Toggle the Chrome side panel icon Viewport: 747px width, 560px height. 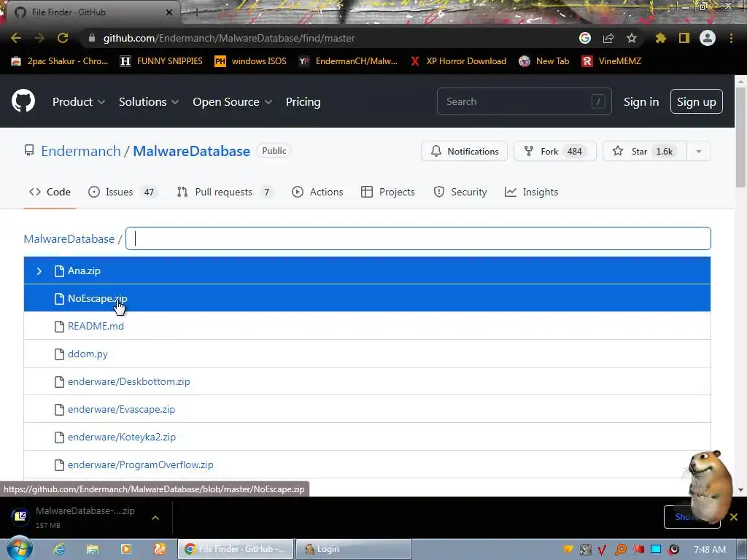pos(684,38)
